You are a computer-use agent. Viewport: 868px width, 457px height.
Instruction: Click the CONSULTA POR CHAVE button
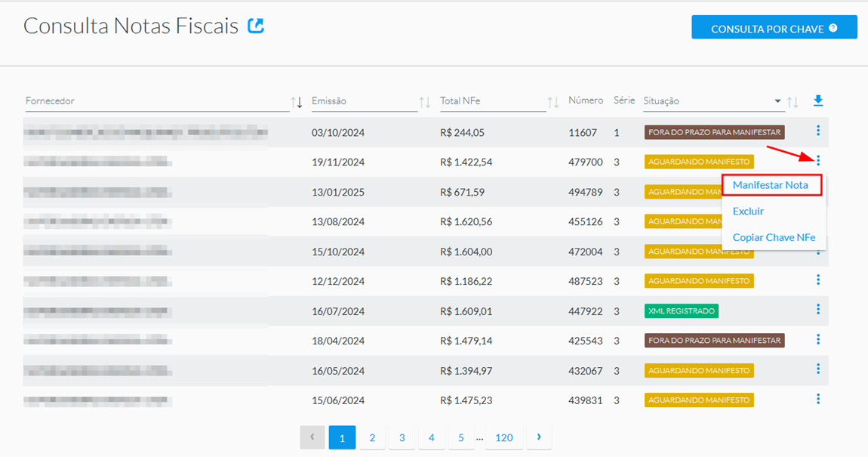(x=774, y=27)
